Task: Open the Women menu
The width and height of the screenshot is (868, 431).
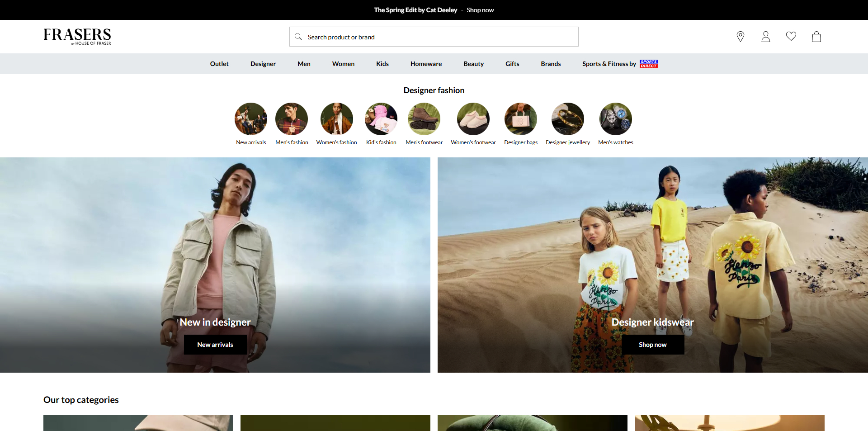Action: [x=343, y=64]
